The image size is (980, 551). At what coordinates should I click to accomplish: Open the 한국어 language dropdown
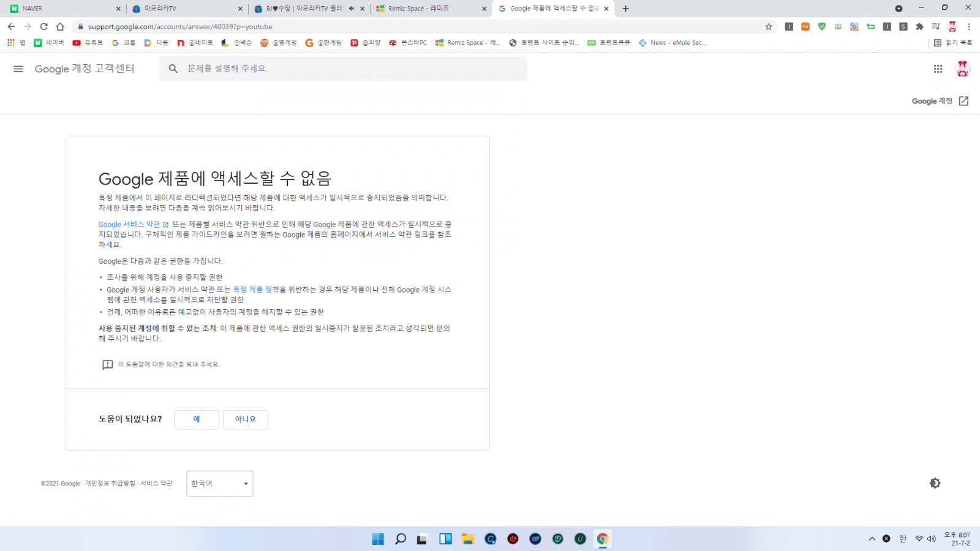pyautogui.click(x=220, y=484)
